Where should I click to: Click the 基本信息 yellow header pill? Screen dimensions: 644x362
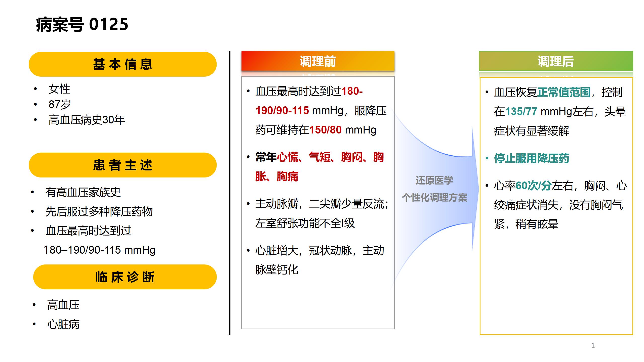[123, 64]
